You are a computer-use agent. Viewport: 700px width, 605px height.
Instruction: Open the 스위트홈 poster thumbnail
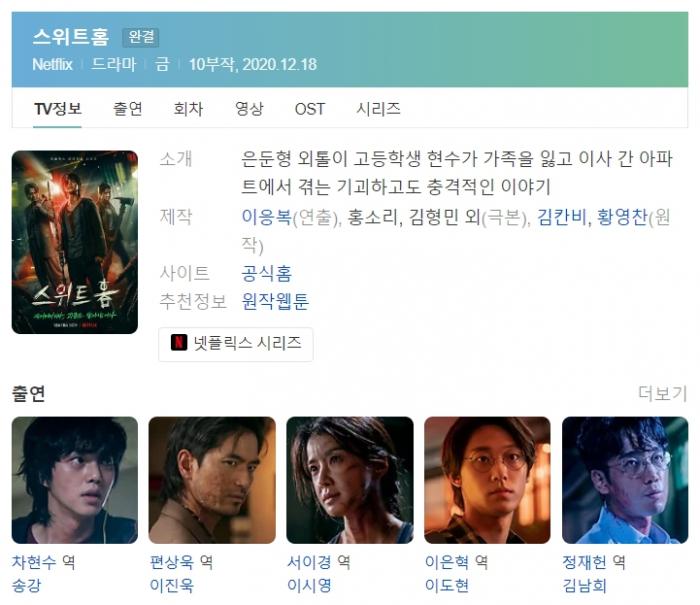75,242
